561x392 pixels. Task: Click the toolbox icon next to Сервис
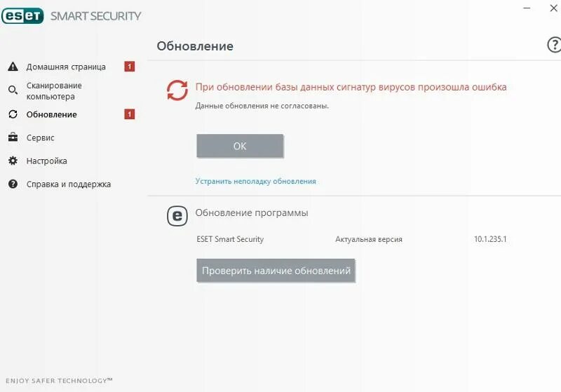tap(13, 137)
